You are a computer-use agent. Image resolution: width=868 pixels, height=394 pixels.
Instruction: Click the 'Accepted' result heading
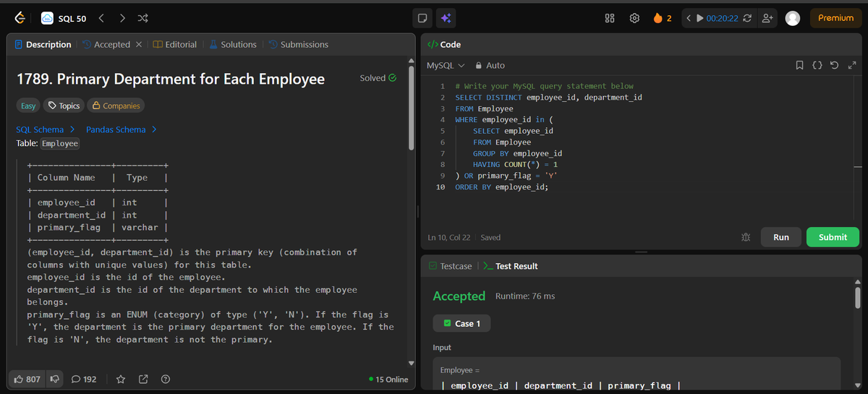459,296
